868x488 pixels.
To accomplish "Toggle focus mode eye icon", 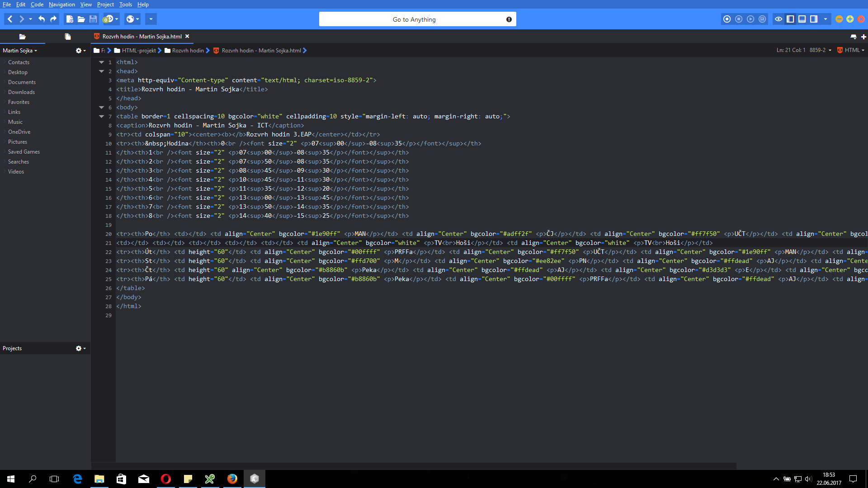I will (778, 19).
